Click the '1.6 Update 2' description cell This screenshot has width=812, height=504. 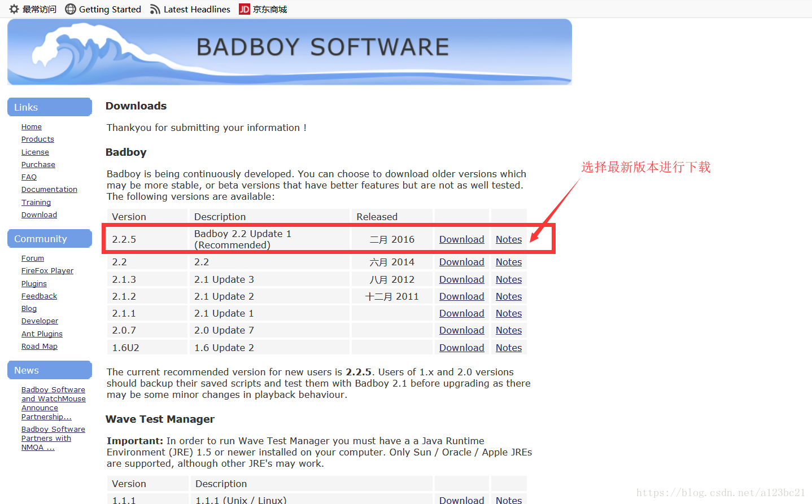click(269, 348)
